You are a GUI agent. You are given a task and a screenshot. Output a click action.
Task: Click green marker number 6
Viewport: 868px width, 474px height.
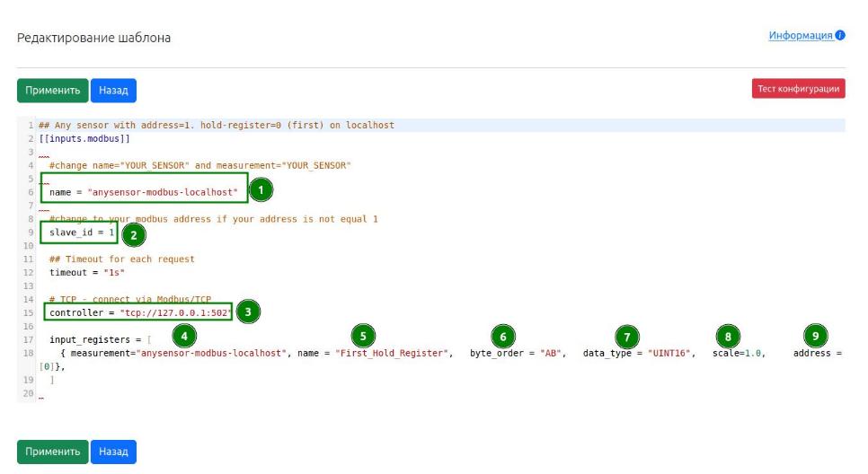pos(503,337)
